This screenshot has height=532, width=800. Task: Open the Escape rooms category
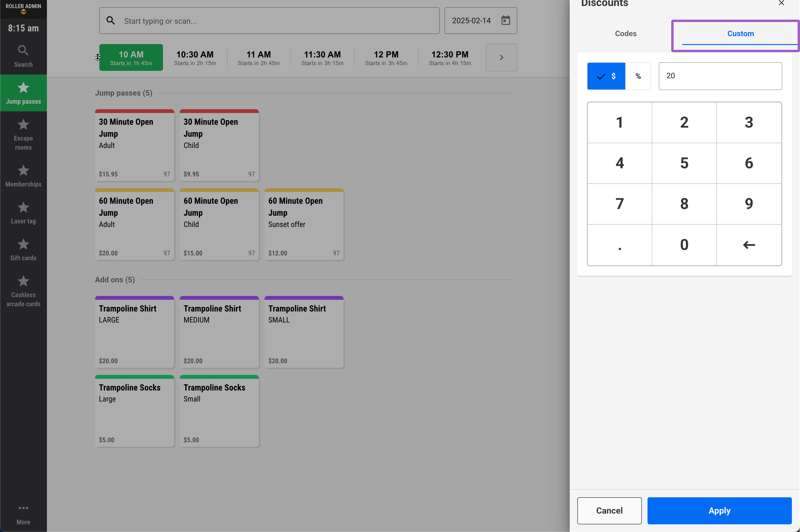click(x=23, y=134)
